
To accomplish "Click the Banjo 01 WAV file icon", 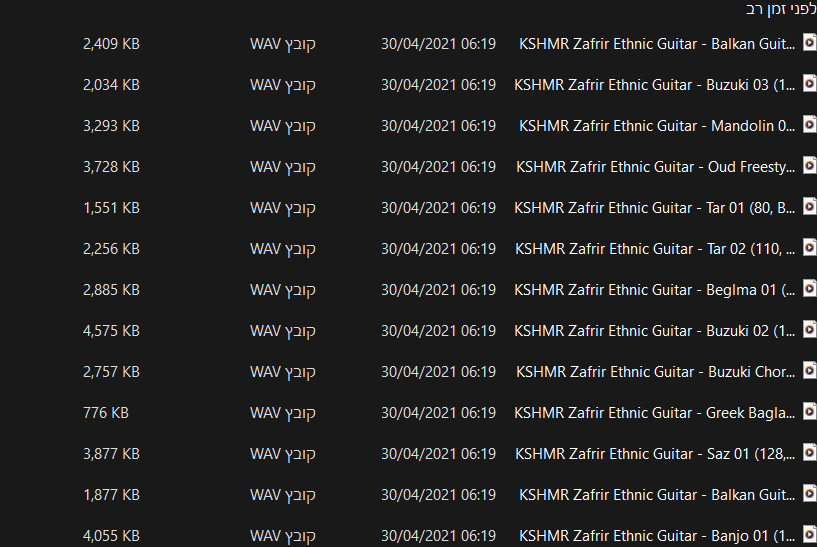I will coord(809,535).
